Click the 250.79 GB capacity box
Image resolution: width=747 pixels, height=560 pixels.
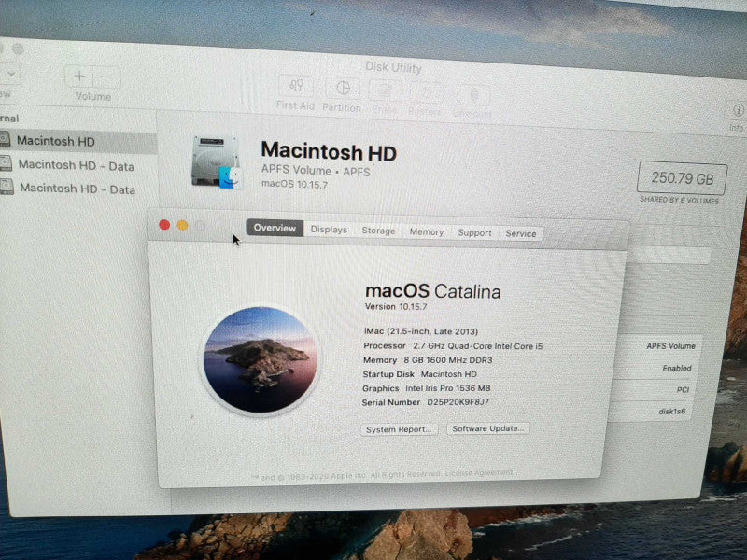[683, 178]
